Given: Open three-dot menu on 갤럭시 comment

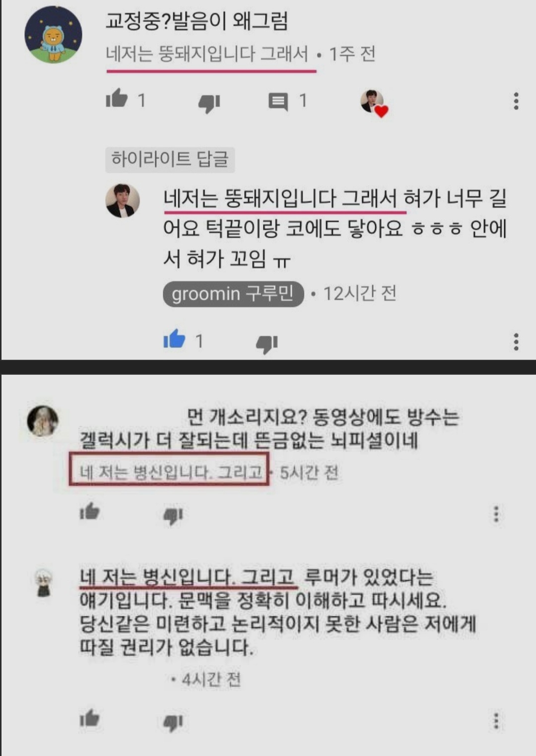Looking at the screenshot, I should coord(496,514).
